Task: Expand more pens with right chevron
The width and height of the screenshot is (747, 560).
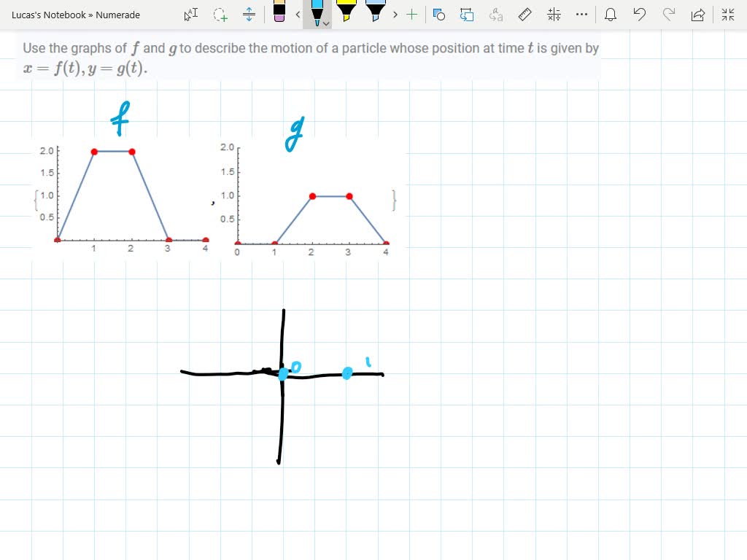Action: pyautogui.click(x=394, y=15)
